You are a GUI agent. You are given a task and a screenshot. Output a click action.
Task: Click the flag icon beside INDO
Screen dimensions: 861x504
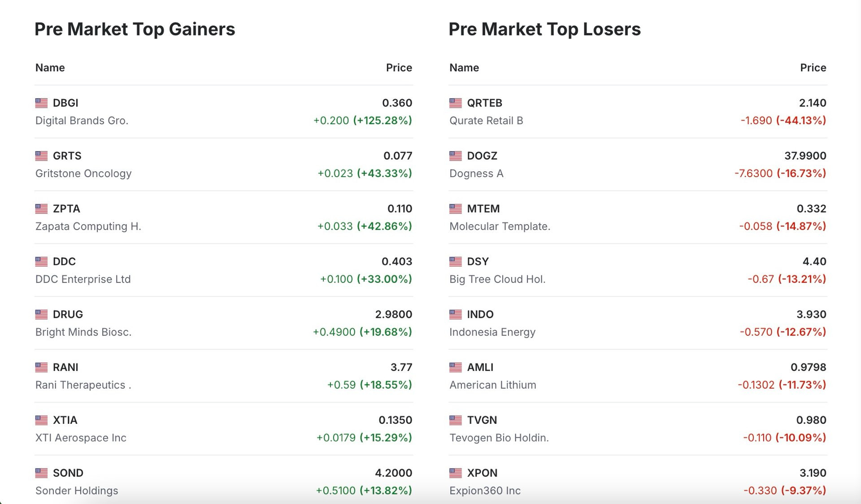(455, 315)
